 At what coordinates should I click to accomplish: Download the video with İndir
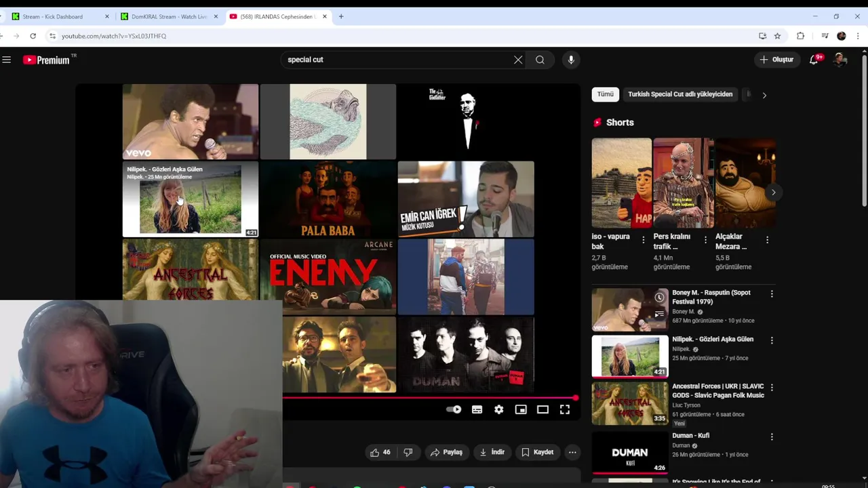point(492,452)
